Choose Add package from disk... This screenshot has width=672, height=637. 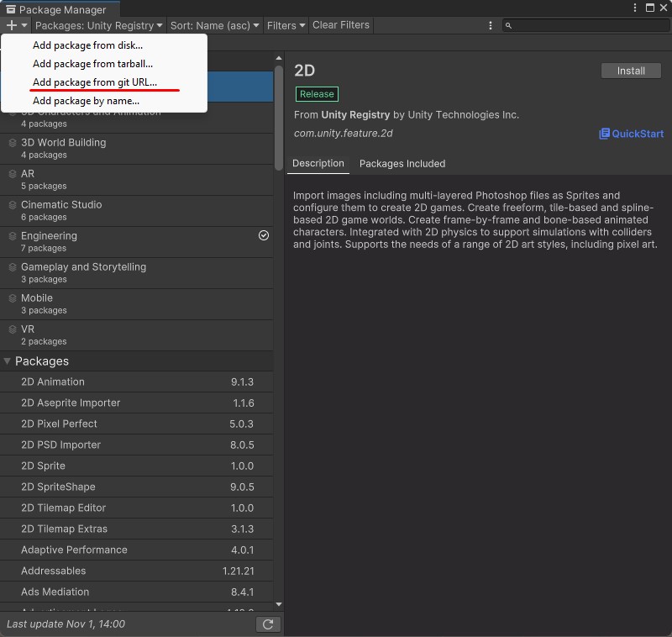coord(104,45)
